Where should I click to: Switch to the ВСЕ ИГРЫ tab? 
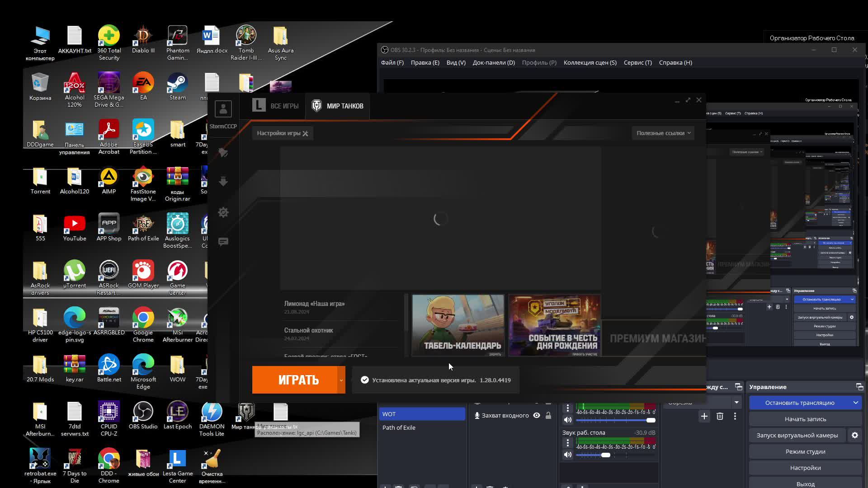click(x=276, y=106)
